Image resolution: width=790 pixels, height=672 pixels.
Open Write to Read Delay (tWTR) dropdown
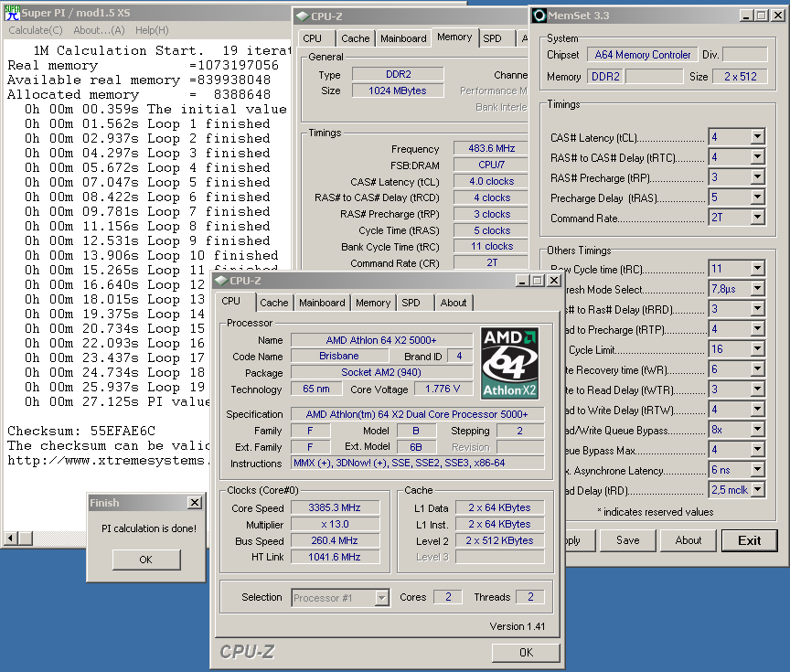pyautogui.click(x=757, y=389)
